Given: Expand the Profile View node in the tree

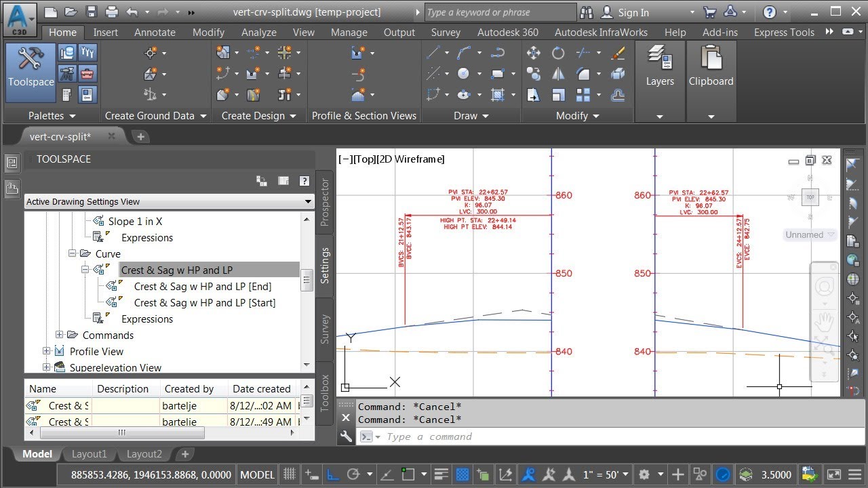Looking at the screenshot, I should click(47, 351).
